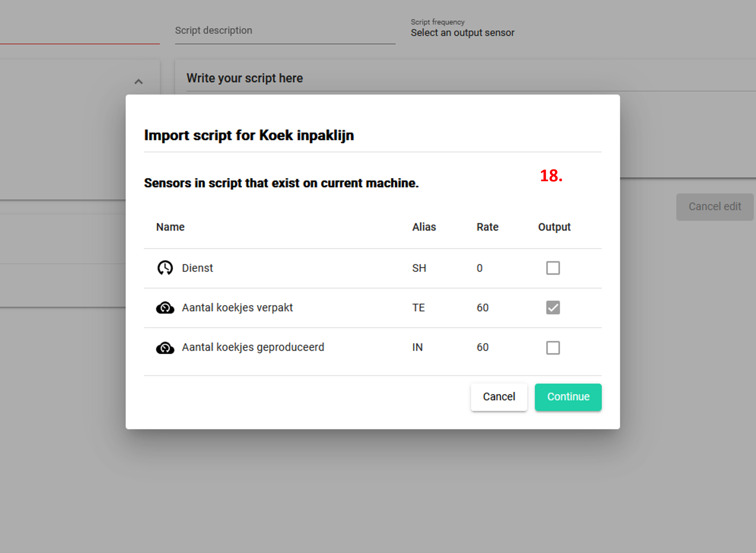Uncheck the Output checkbox for Aantal koekjes verpakt
The height and width of the screenshot is (553, 756).
553,308
